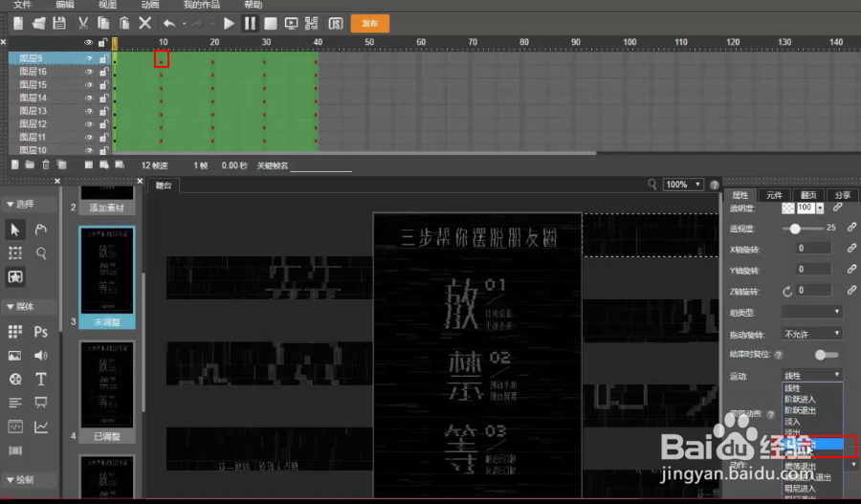Open the 编辑 menu
The width and height of the screenshot is (861, 504).
65,5
